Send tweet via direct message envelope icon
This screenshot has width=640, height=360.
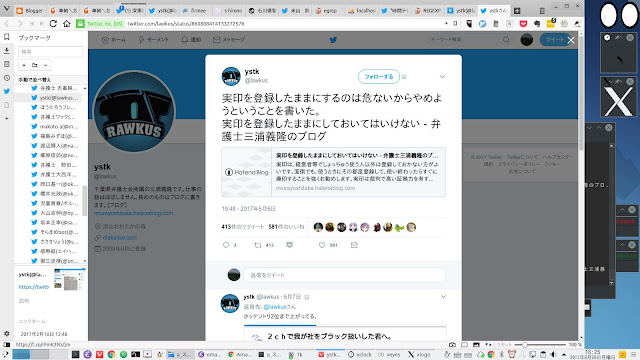(x=354, y=245)
